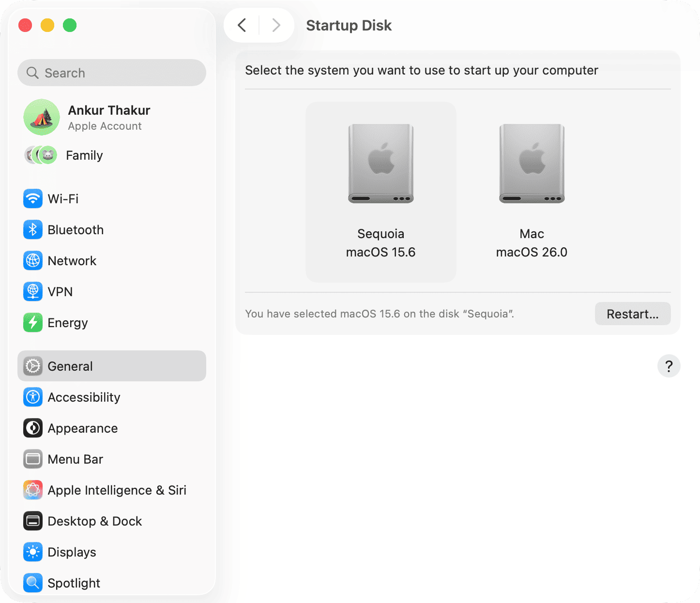Open Wi-Fi settings from the sidebar
Screen dimensions: 700x603
(x=63, y=198)
